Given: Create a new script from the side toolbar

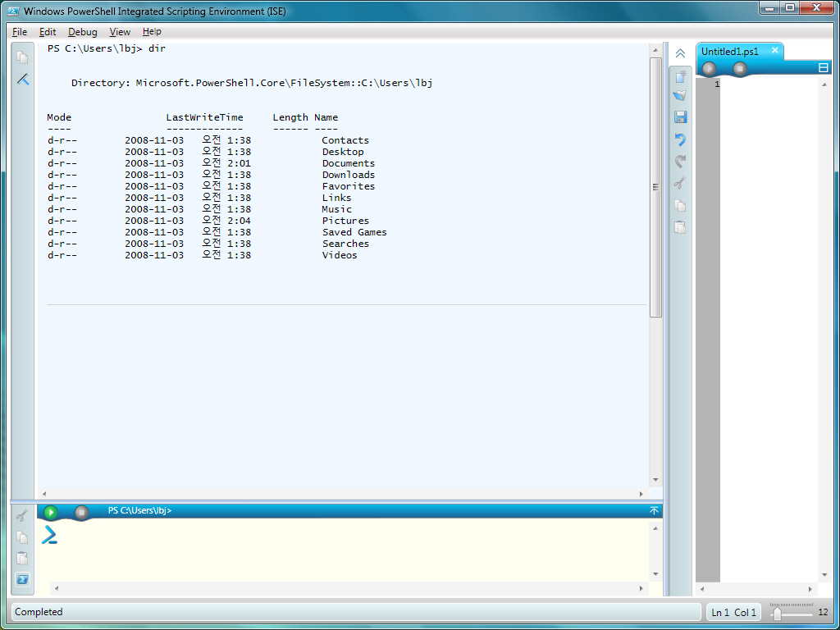Looking at the screenshot, I should (x=680, y=76).
